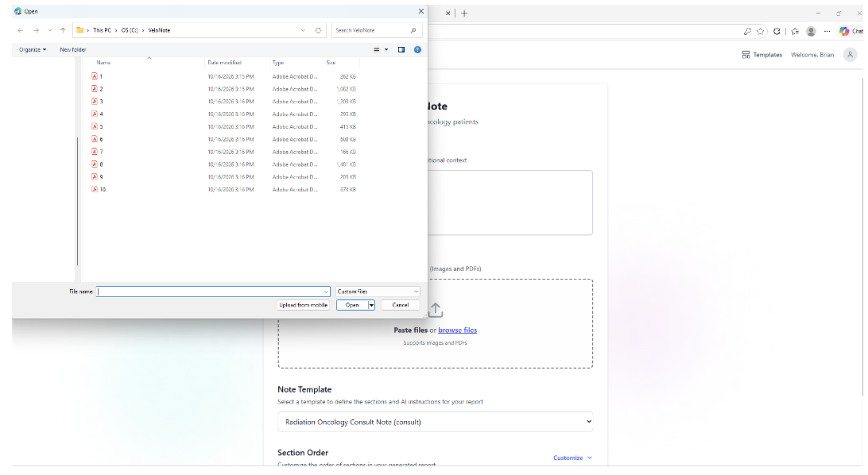Change view layout icon
Viewport: 868px width, 475px height.
pyautogui.click(x=377, y=50)
